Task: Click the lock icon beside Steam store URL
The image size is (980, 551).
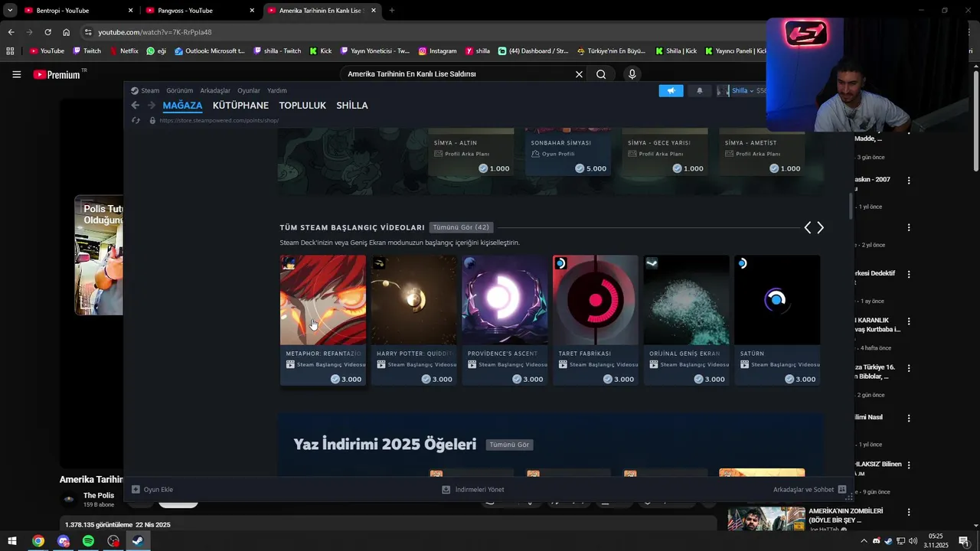Action: [x=152, y=120]
